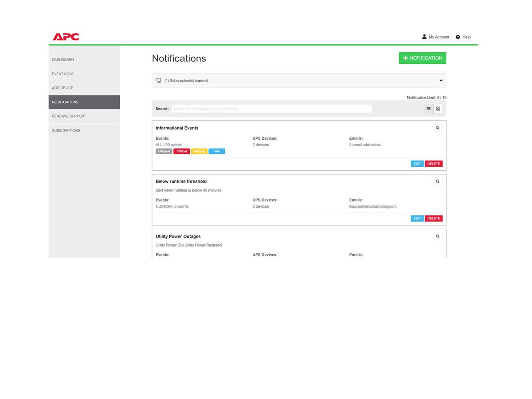Image resolution: width=532 pixels, height=399 pixels.
Task: Click magnifier icon on Utility Power Outages
Action: (438, 236)
